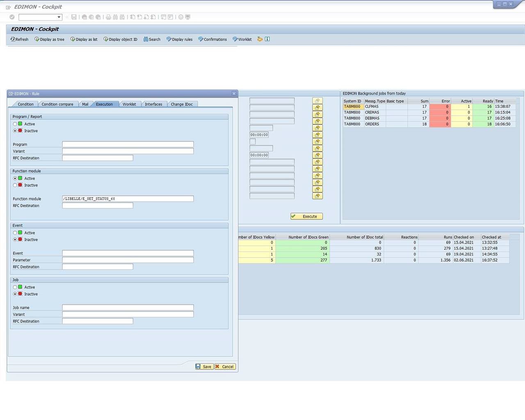525x420 pixels.
Task: Click the Event name input field
Action: [128, 253]
